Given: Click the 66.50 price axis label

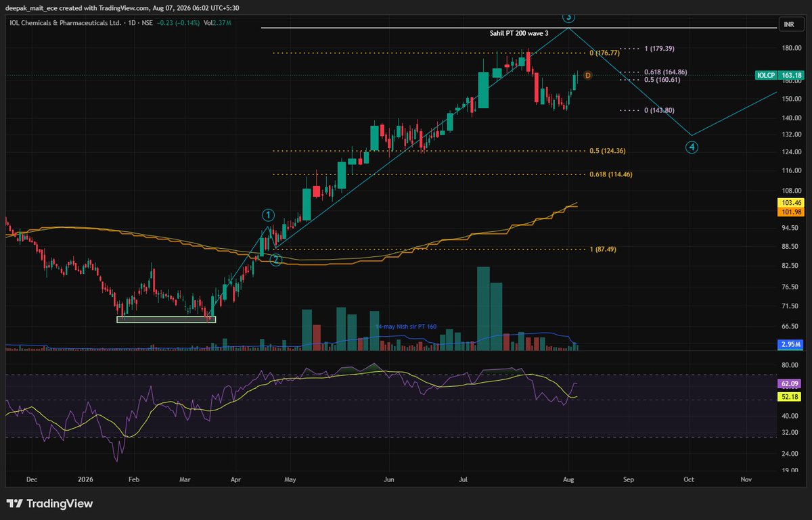Looking at the screenshot, I should pyautogui.click(x=790, y=327).
